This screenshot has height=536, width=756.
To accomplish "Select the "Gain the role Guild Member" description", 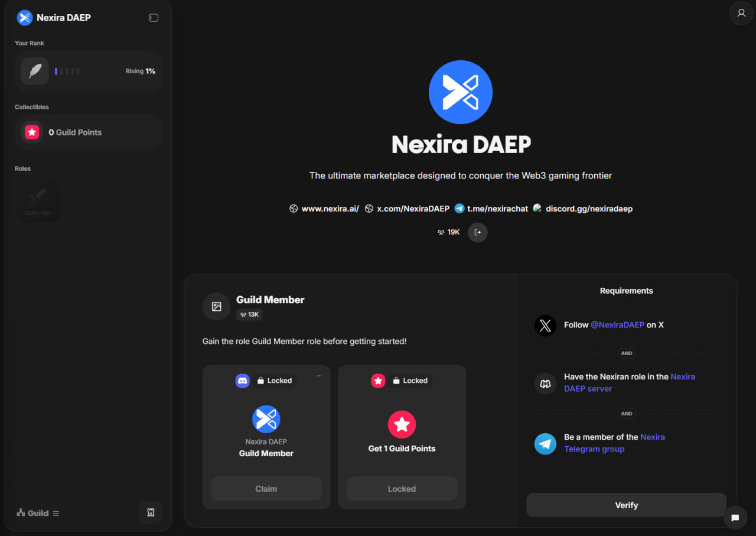I will [304, 341].
